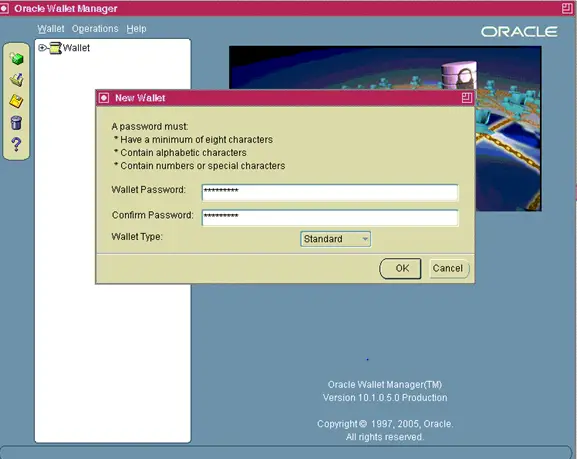Select the Wallet label in the navigator tree

pos(76,48)
